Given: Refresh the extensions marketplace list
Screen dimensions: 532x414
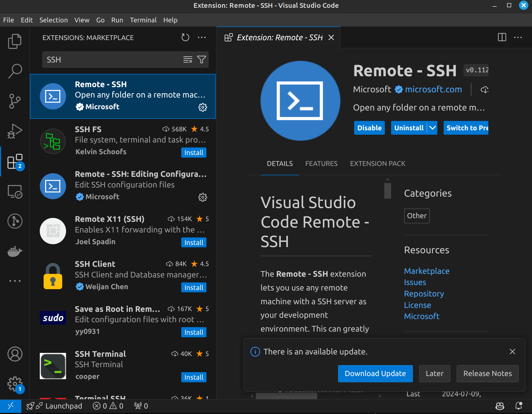Looking at the screenshot, I should point(185,37).
